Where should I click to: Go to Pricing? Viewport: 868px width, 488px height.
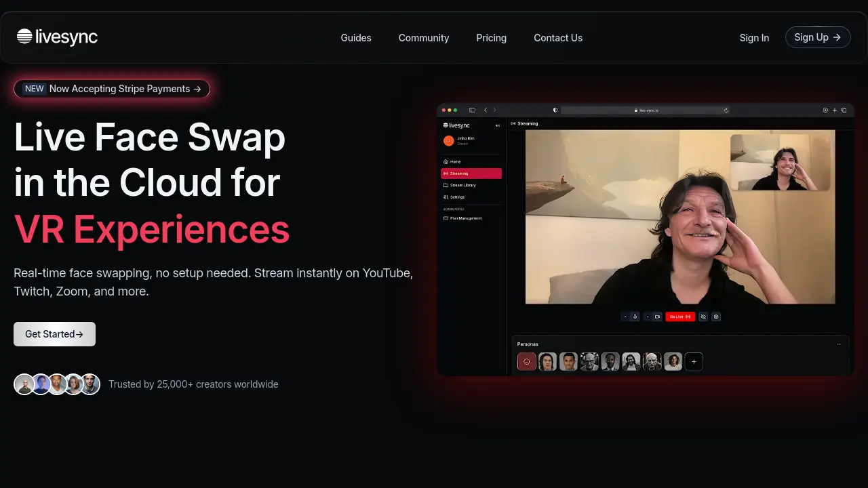click(492, 38)
